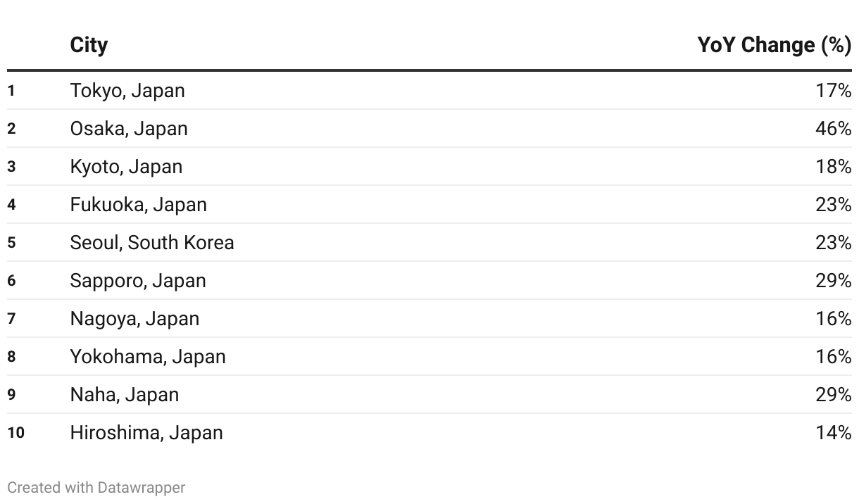Click the Naha, Japan entry
The image size is (859, 504).
click(125, 394)
